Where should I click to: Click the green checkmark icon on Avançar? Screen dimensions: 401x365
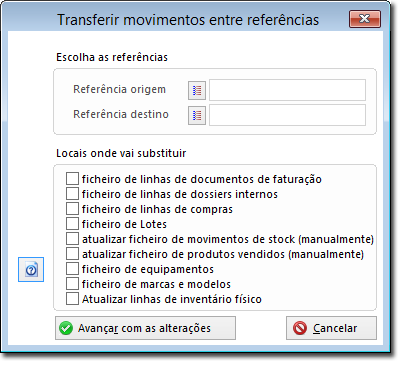[66, 328]
